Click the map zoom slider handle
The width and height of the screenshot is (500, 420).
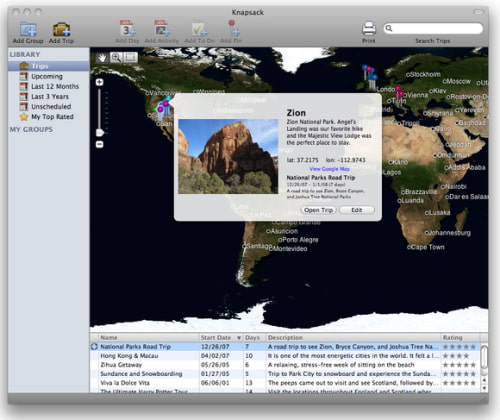coord(100,133)
